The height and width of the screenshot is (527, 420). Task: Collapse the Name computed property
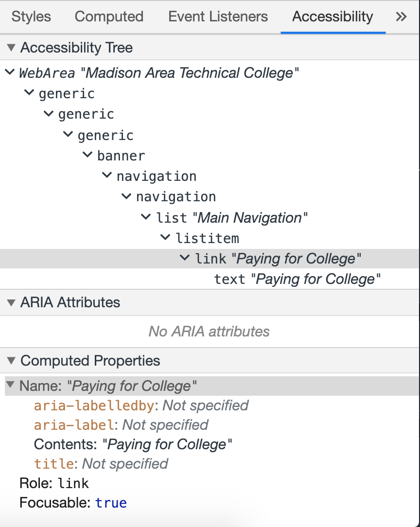click(x=10, y=385)
